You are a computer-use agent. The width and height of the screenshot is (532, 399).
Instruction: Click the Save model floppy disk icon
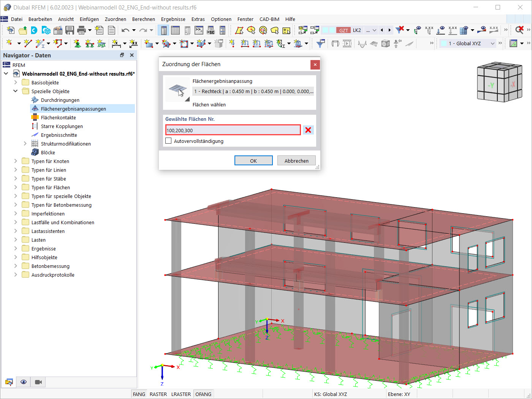click(x=70, y=30)
